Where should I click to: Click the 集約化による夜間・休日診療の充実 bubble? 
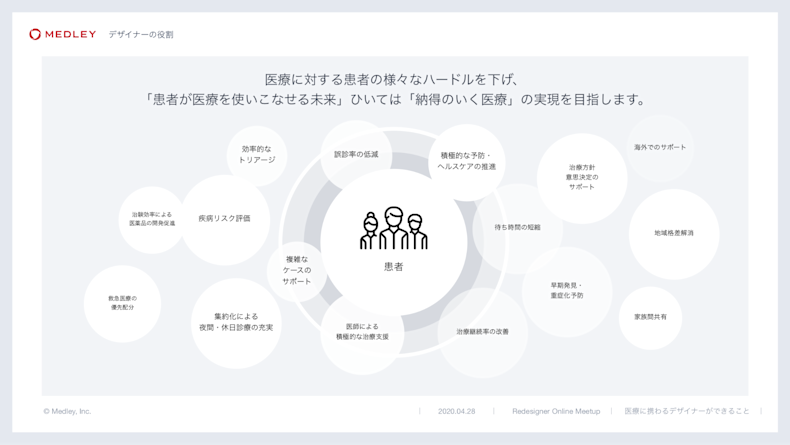pos(236,323)
